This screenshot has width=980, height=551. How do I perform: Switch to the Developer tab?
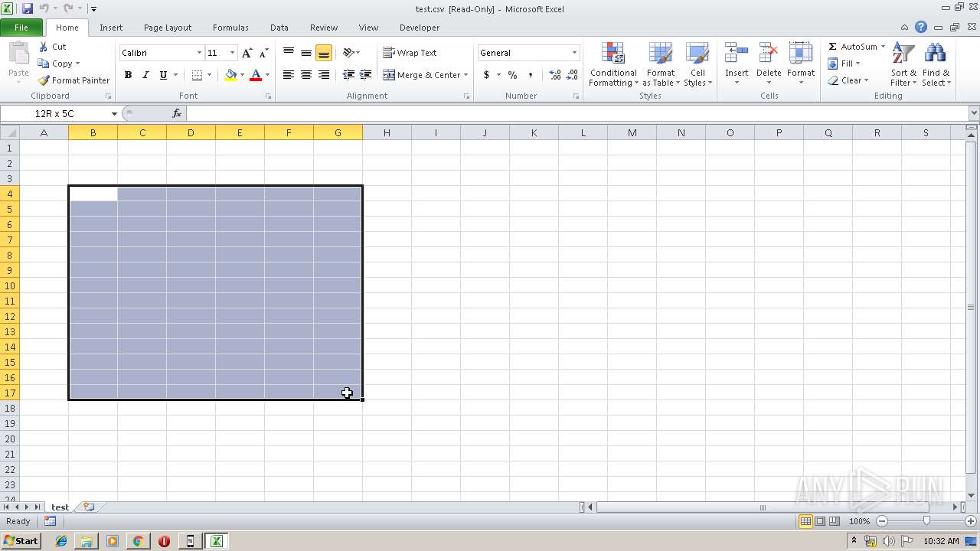coord(420,28)
